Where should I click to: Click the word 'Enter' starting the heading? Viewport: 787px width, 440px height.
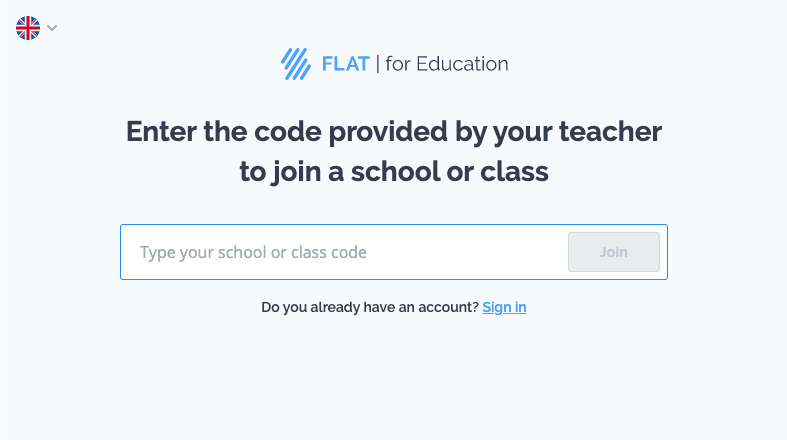161,131
